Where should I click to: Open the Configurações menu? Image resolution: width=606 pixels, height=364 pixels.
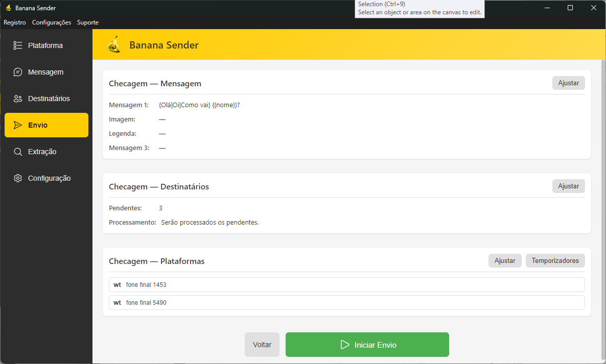click(52, 22)
